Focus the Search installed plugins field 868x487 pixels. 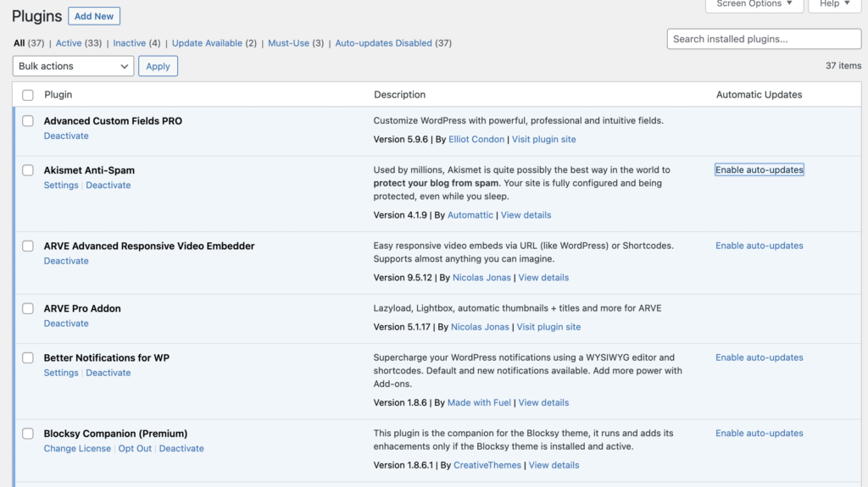click(764, 39)
